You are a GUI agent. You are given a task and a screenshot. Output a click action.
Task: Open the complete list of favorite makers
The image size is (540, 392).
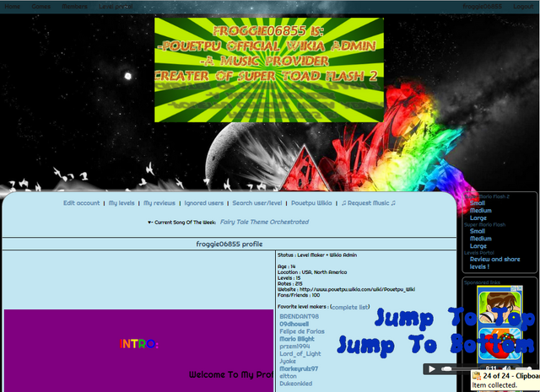350,307
